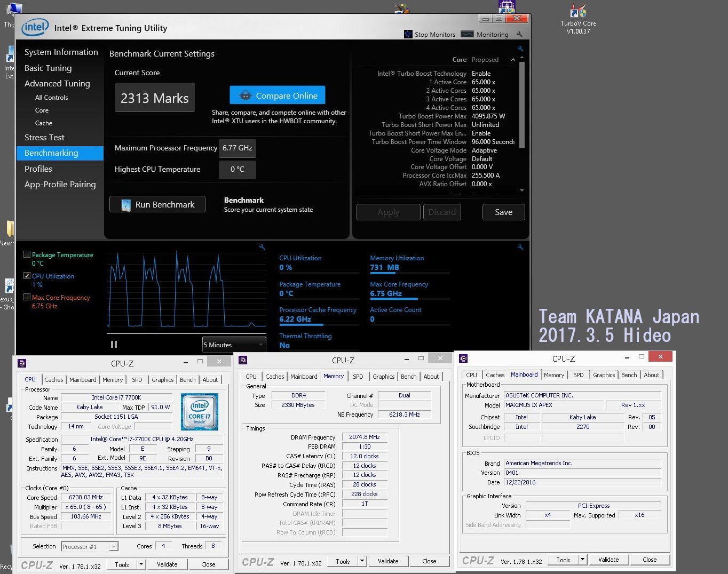
Task: Open TurboV Core desktop shortcut
Action: (578, 19)
